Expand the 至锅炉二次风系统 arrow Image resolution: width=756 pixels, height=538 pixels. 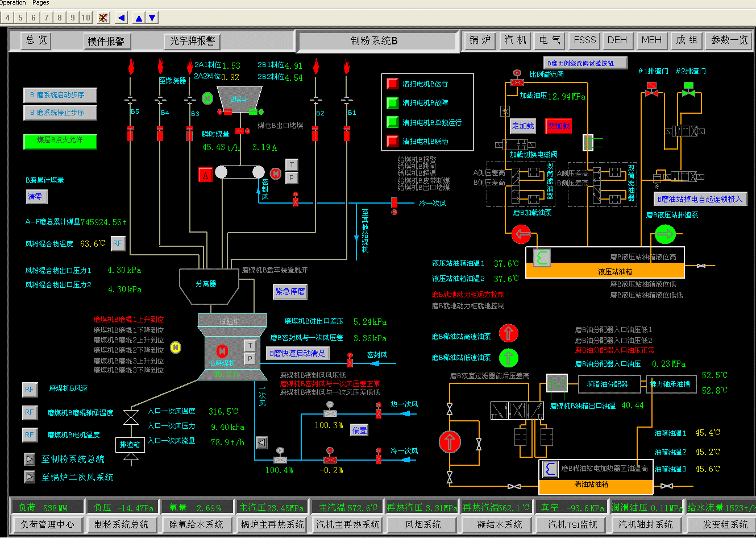click(x=30, y=477)
